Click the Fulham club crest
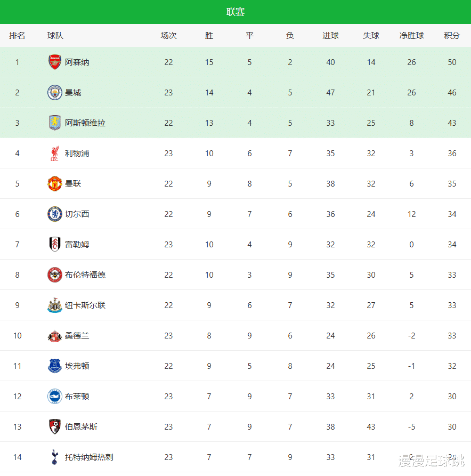The width and height of the screenshot is (471, 476). click(54, 245)
